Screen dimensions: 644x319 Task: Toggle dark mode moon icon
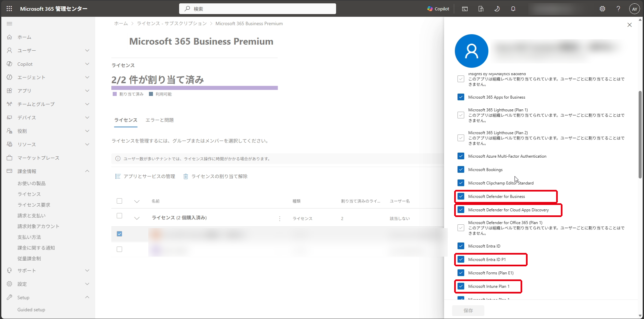497,9
